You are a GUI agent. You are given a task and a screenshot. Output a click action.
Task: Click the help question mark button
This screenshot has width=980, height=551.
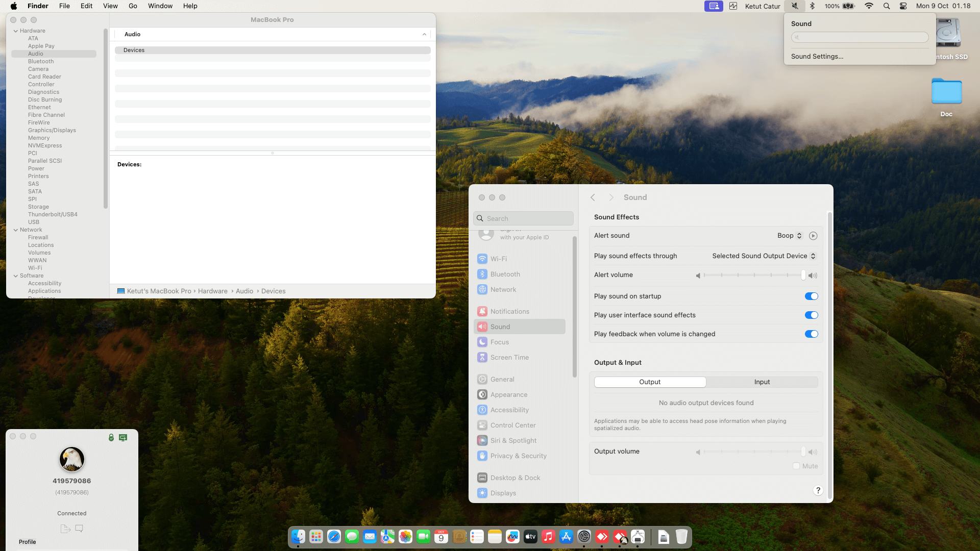(x=818, y=490)
